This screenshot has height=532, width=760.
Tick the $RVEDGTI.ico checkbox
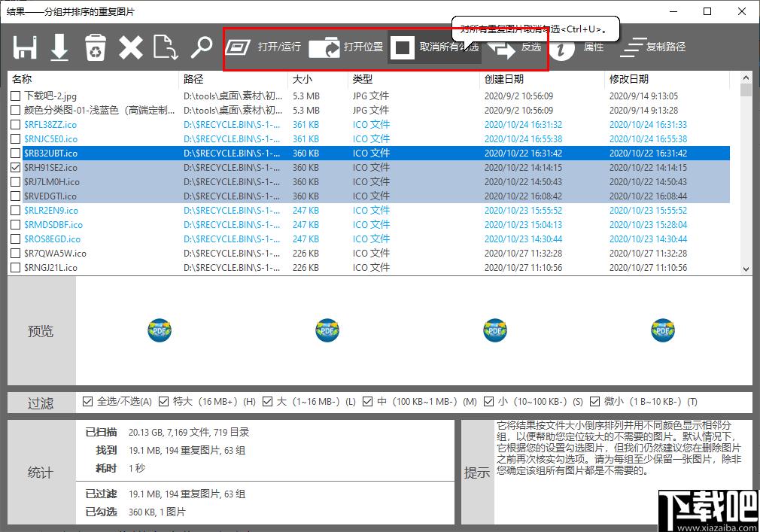[16, 196]
